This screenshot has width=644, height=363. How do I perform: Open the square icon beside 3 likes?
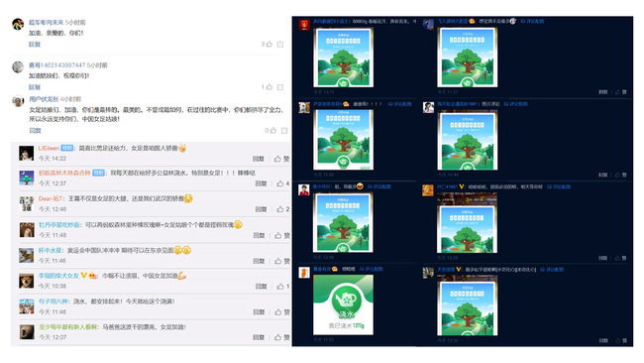[280, 45]
